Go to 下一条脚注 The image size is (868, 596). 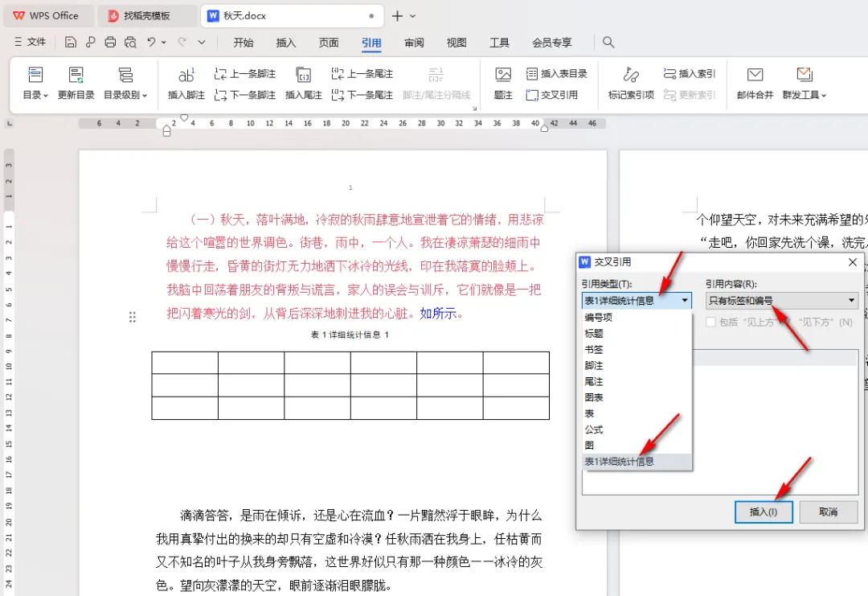[244, 95]
